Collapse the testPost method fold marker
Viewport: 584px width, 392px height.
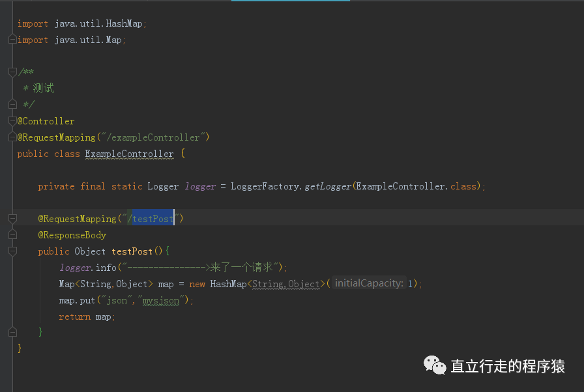[12, 251]
